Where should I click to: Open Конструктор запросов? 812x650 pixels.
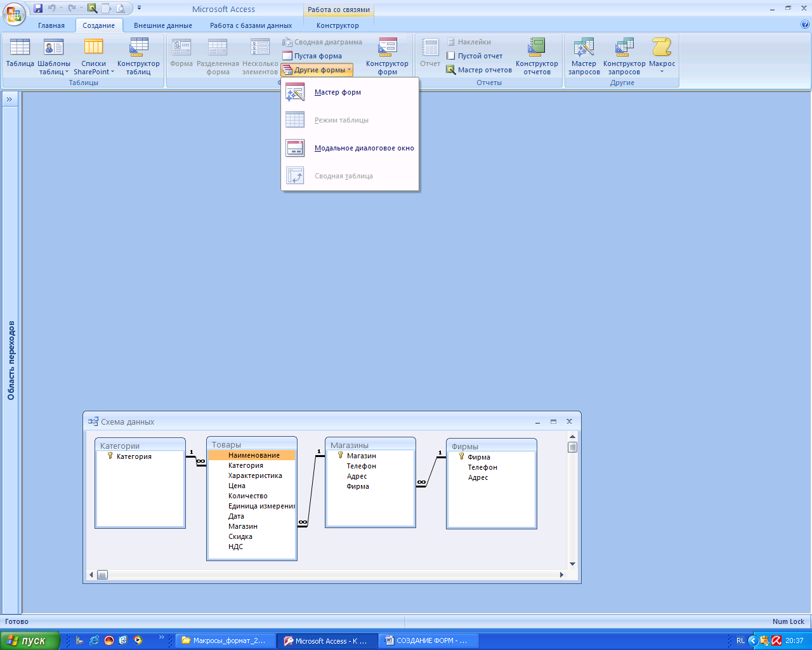pos(624,56)
